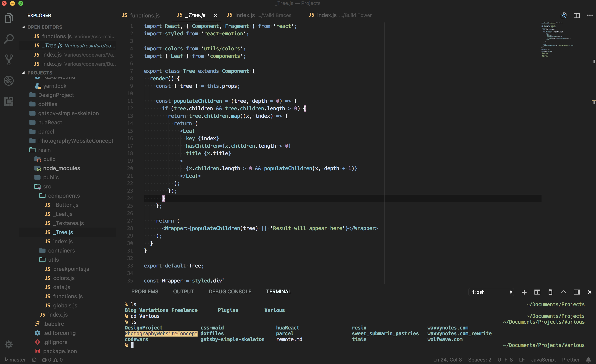Screen dimensions: 596x364
Task: Open the Debug view icon
Action: pyautogui.click(x=9, y=80)
